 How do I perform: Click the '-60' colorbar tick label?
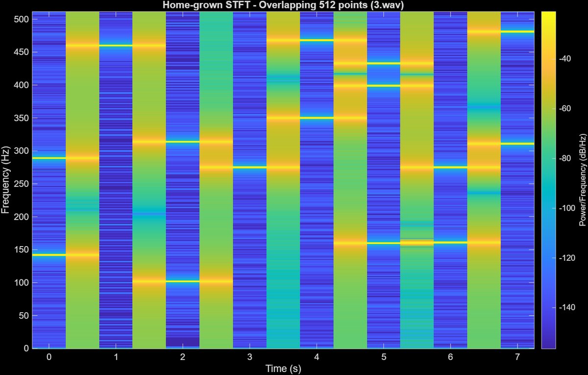[565, 108]
